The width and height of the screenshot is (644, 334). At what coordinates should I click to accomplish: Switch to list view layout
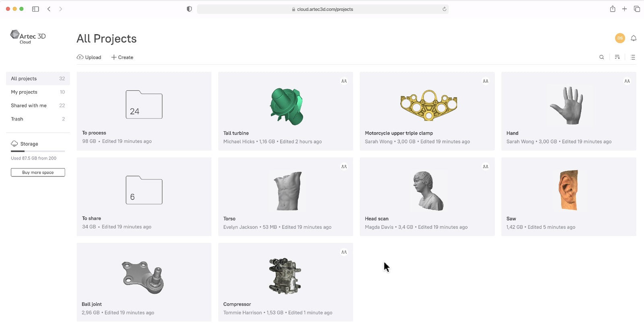[633, 57]
